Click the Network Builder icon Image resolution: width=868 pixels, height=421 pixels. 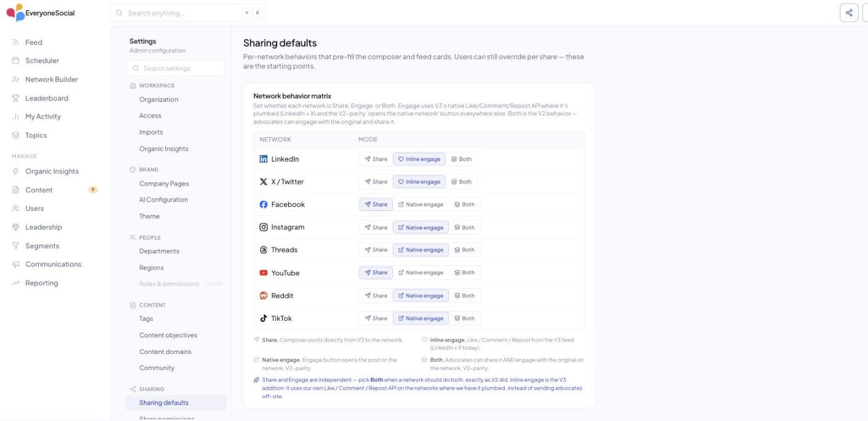coord(16,79)
